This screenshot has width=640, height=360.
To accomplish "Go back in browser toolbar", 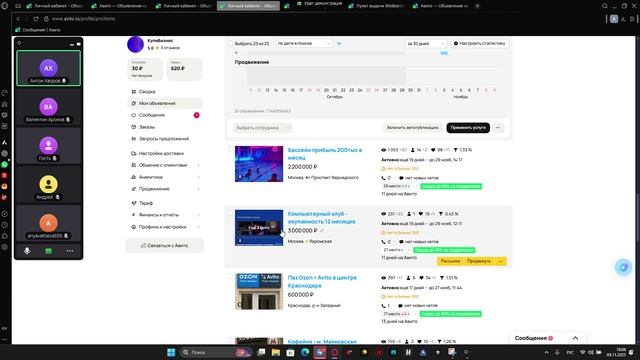I will 18,19.
